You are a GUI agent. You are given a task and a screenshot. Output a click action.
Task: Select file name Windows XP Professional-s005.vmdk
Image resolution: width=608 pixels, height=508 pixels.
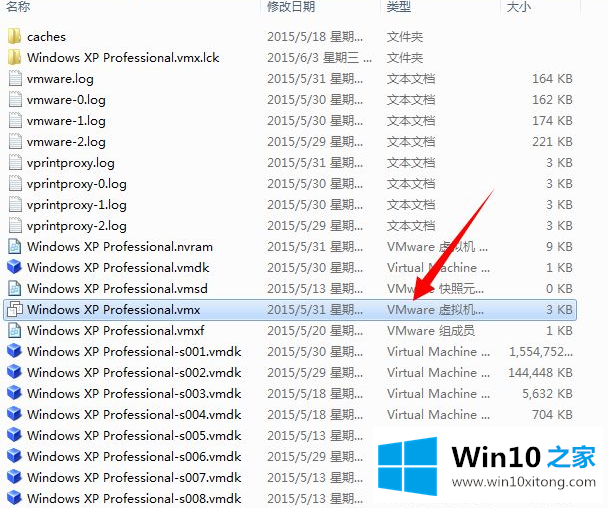tap(134, 435)
